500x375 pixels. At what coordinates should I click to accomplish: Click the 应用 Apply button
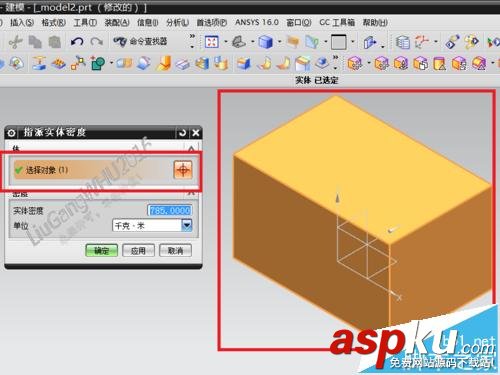point(138,250)
